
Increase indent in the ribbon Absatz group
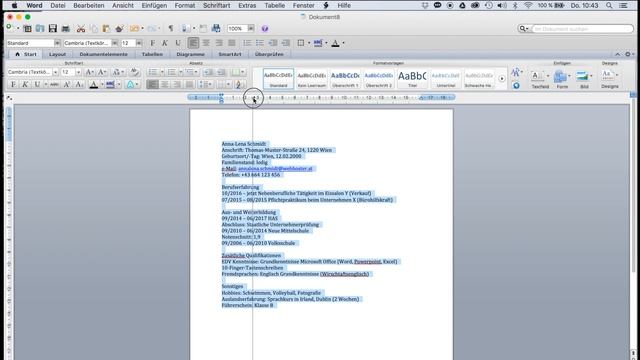pos(221,72)
